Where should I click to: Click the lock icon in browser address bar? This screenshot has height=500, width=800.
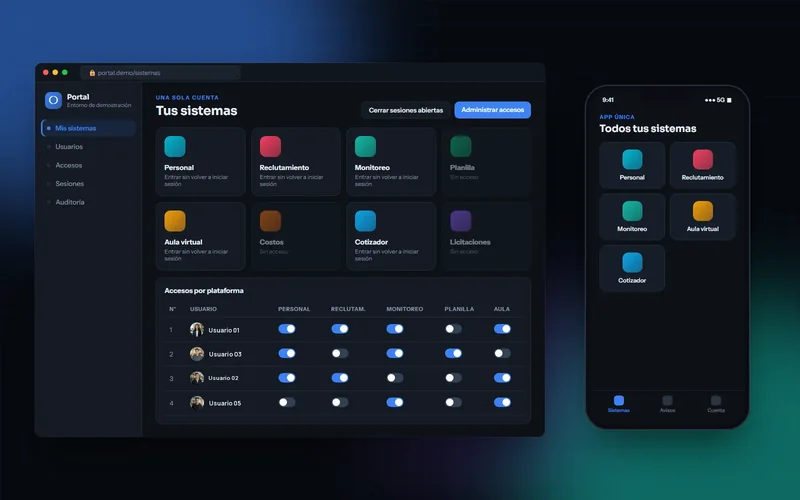[92, 73]
